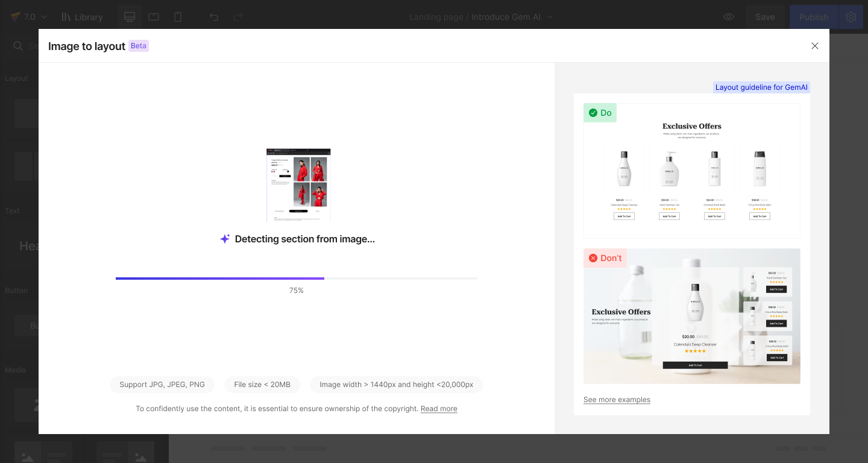The image size is (868, 463).
Task: Click the Layout guideline for GemAI label
Action: coord(761,87)
